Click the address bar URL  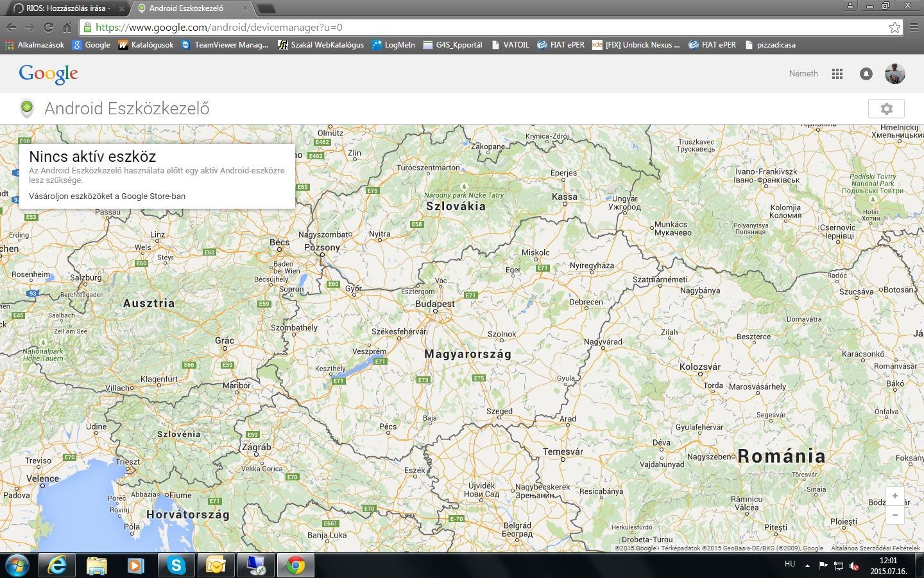point(219,28)
